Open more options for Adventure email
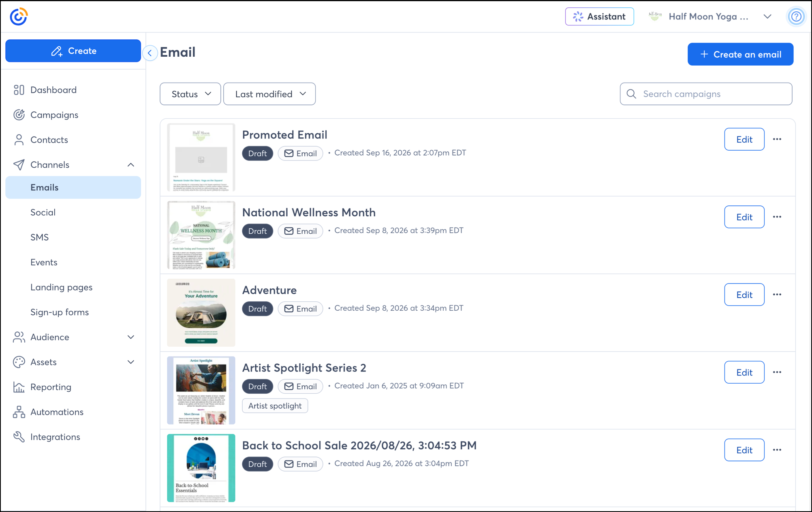 pyautogui.click(x=777, y=294)
